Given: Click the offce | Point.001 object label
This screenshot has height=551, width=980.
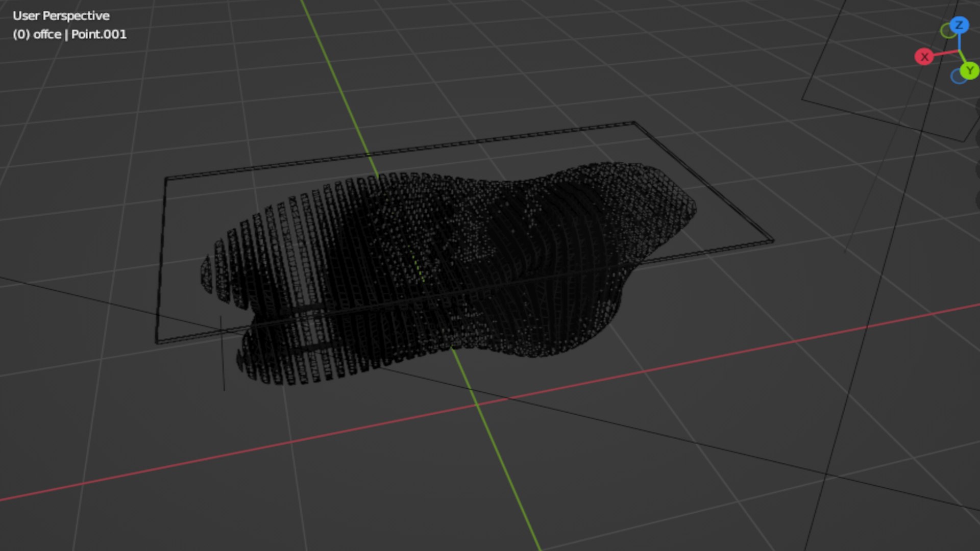Looking at the screenshot, I should click(69, 34).
